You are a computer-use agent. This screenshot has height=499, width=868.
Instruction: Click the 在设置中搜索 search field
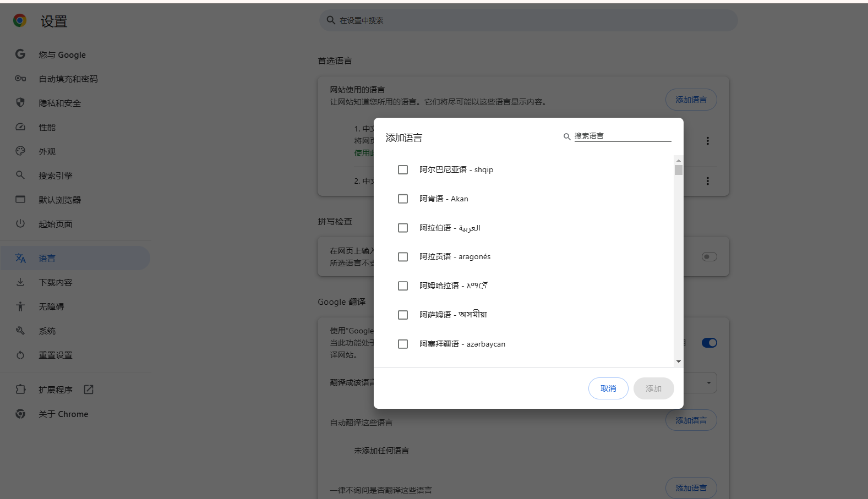click(x=528, y=20)
